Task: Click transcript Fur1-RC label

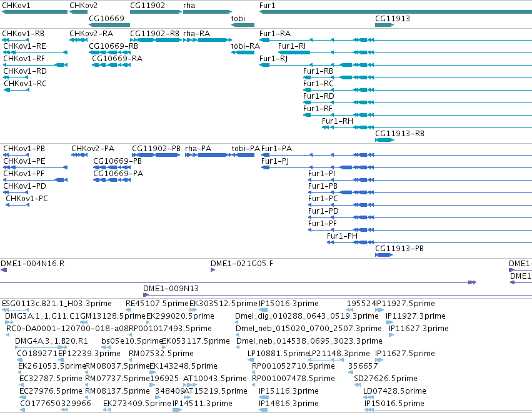Action: 318,84
